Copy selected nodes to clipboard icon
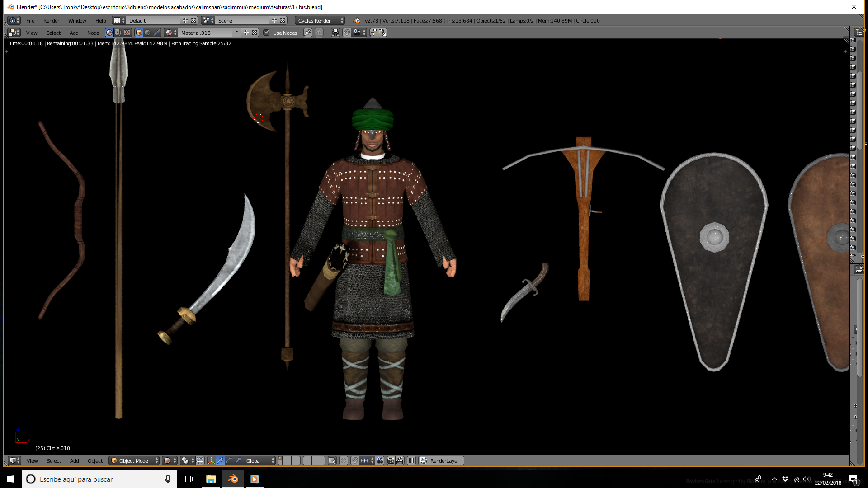The image size is (868, 488). click(x=373, y=33)
